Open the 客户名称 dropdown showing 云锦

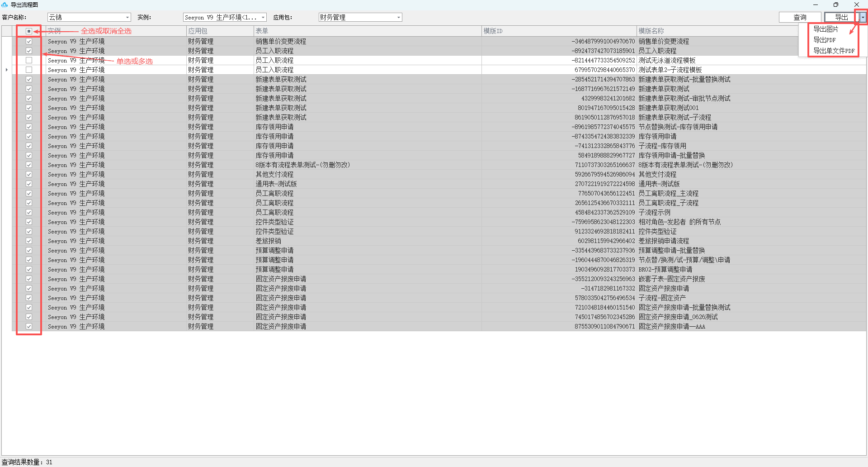[89, 17]
